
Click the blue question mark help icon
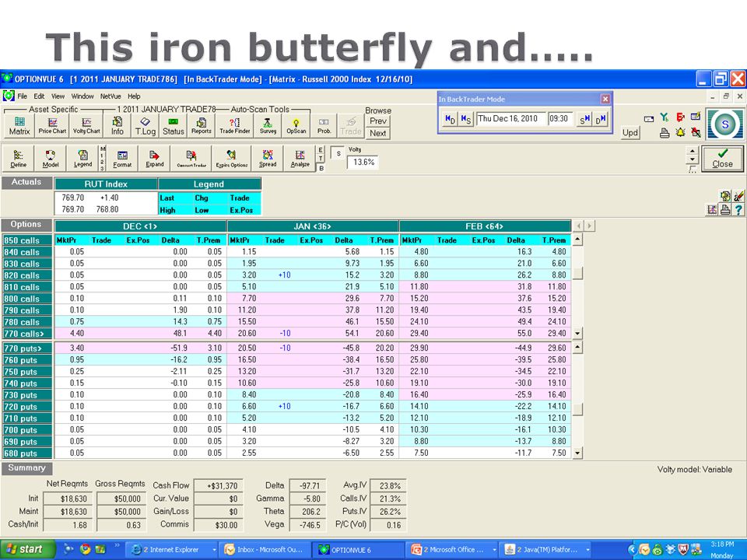(738, 209)
